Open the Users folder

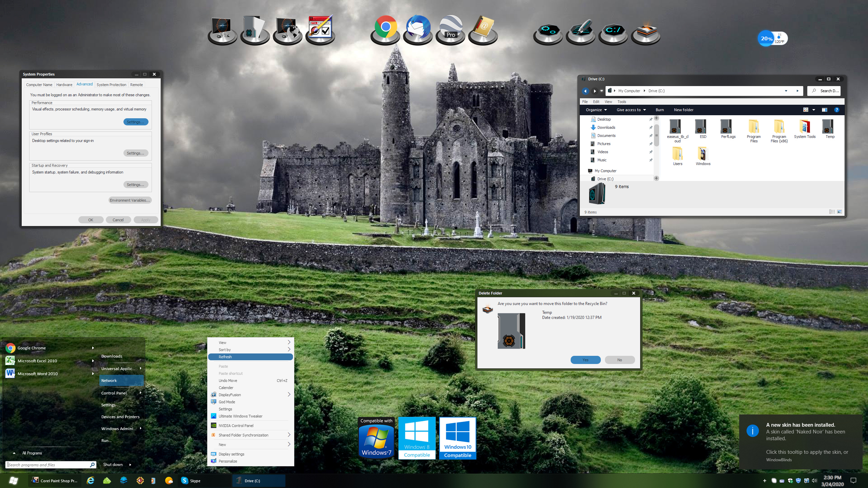coord(677,156)
